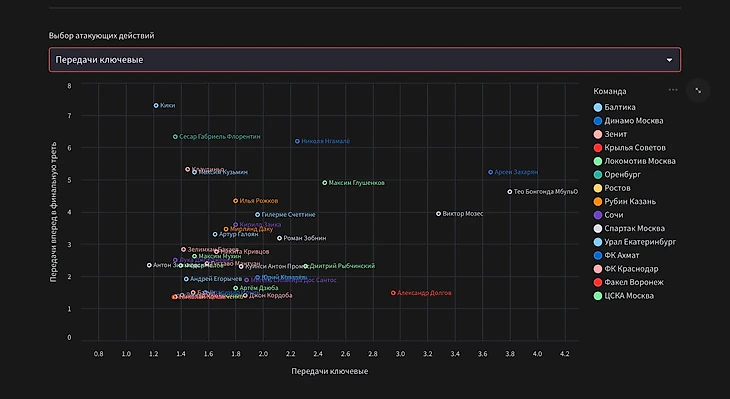This screenshot has height=399, width=730.
Task: Click Спартак Москва white legend marker
Action: click(x=598, y=229)
